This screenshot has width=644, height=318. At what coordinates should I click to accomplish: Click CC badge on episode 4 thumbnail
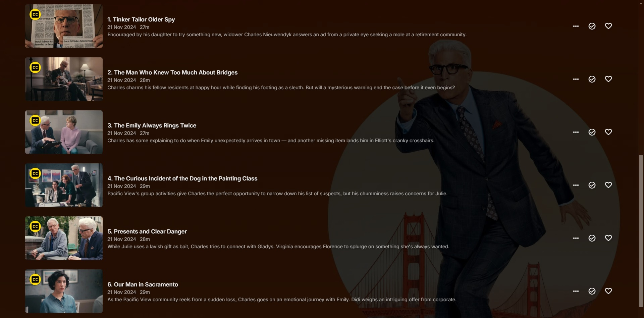[35, 173]
